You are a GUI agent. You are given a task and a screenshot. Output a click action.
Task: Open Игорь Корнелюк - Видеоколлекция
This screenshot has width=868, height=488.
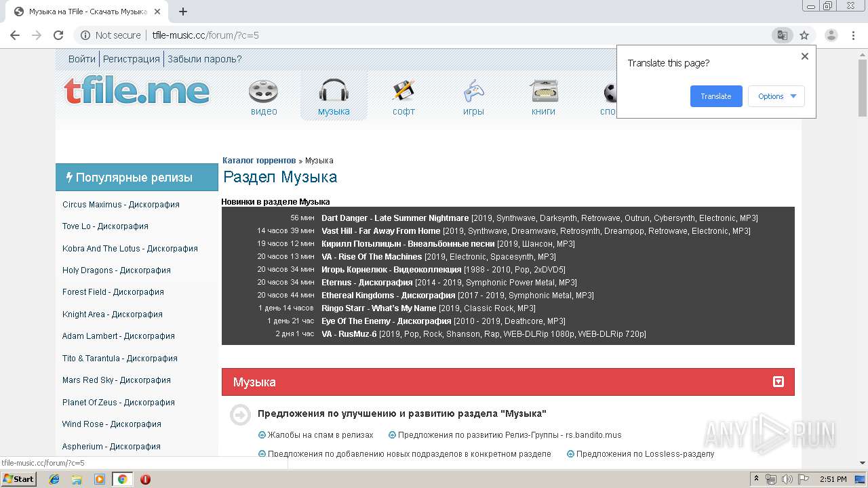click(x=391, y=270)
